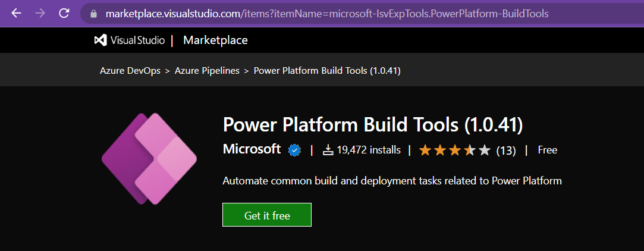Focus the address bar URL
Viewport: 644px width, 251px height.
coord(327,13)
